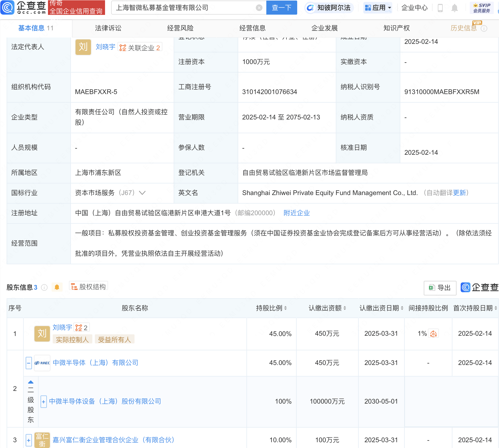The width and height of the screenshot is (499, 448).
Task: Click 传奇 全国企业信用查询 banner
Action: click(x=76, y=7)
